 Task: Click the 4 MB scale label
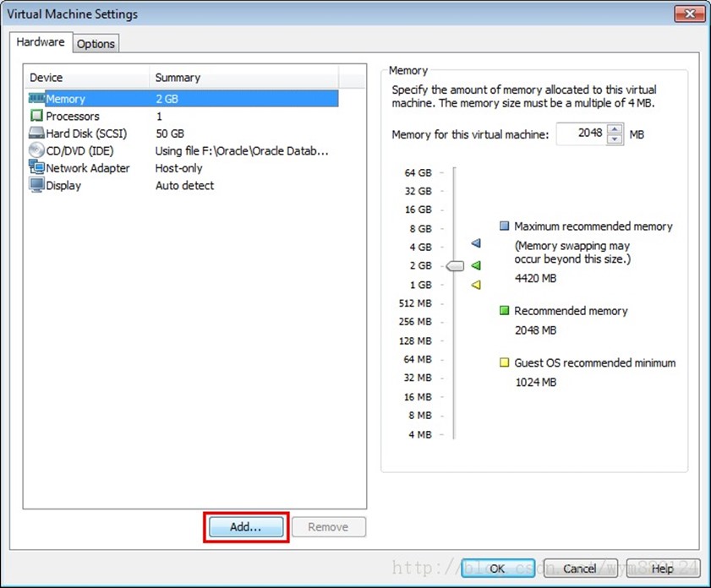[x=420, y=434]
